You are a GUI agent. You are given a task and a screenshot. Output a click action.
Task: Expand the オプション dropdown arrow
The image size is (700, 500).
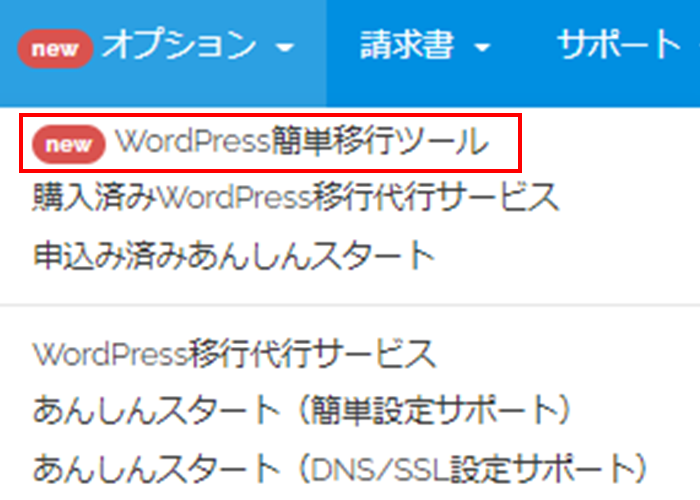tap(285, 47)
